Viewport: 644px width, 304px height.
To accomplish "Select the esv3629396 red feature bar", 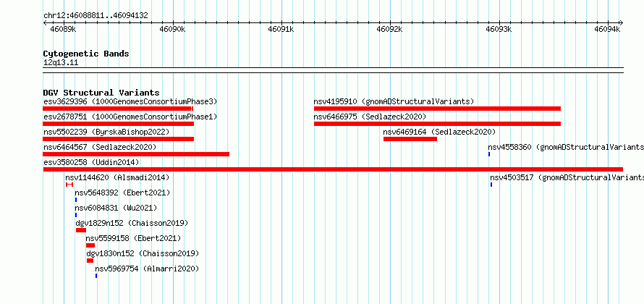I will pyautogui.click(x=118, y=109).
